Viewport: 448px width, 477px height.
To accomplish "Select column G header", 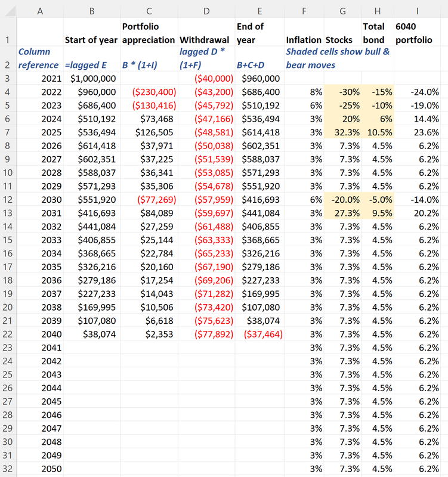I will [342, 11].
